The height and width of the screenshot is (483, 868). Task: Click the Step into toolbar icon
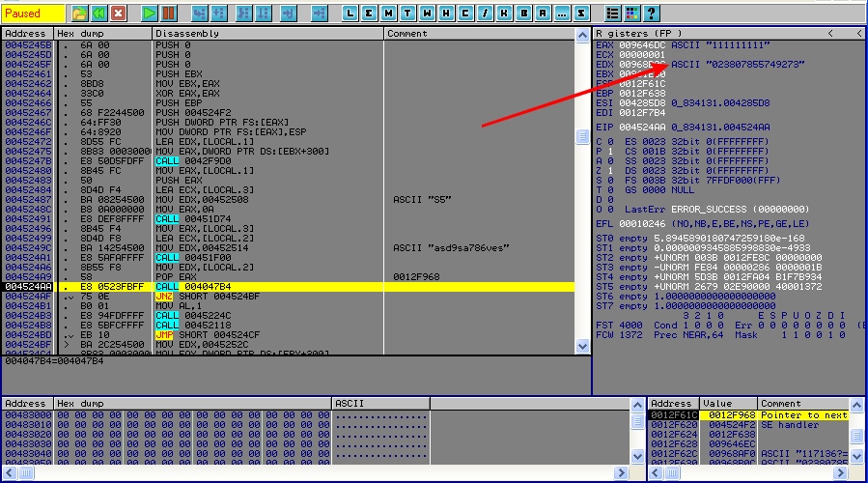click(199, 13)
